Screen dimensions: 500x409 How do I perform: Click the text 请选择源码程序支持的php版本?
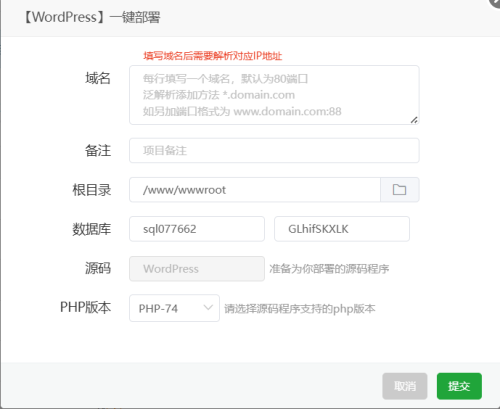click(x=299, y=309)
